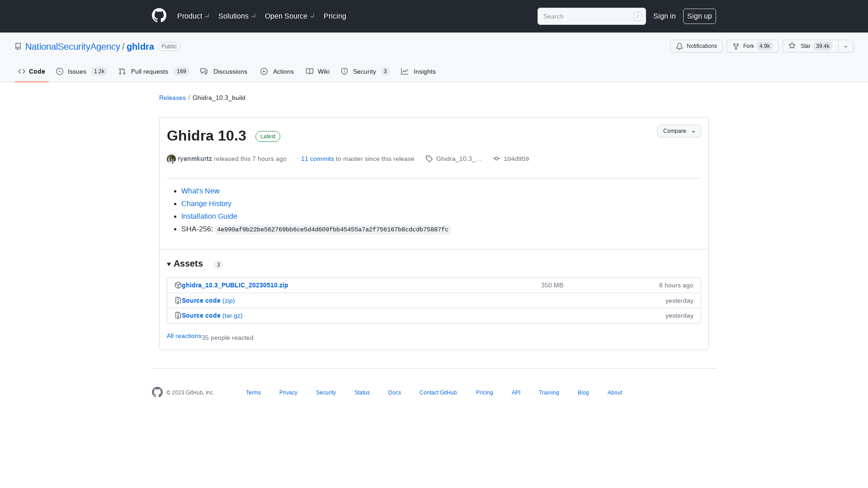View the 11 commits since release
This screenshot has width=868, height=488.
point(317,159)
